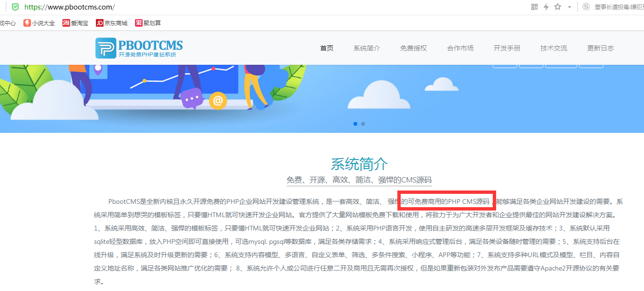Click the green security shield icon
This screenshot has height=291, width=644.
coord(15,7)
